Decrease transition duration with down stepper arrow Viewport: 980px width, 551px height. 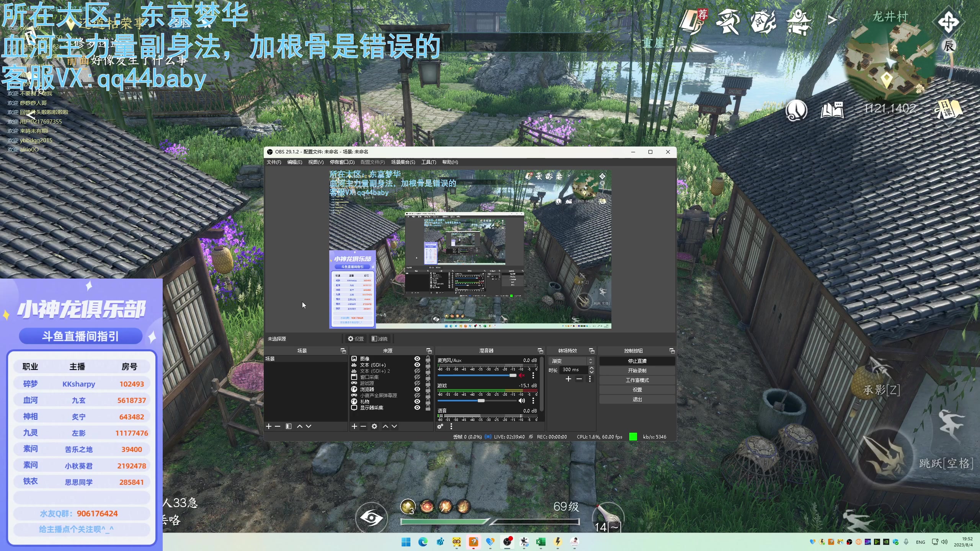(592, 372)
